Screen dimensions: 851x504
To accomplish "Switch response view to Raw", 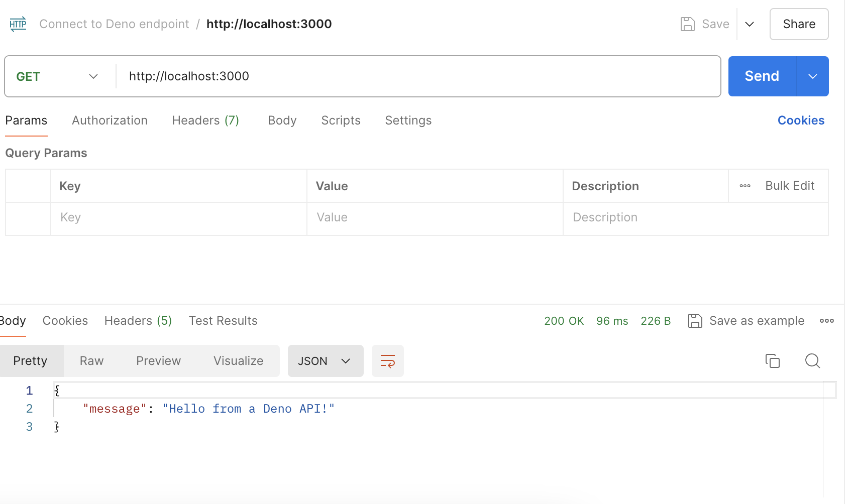I will click(91, 360).
